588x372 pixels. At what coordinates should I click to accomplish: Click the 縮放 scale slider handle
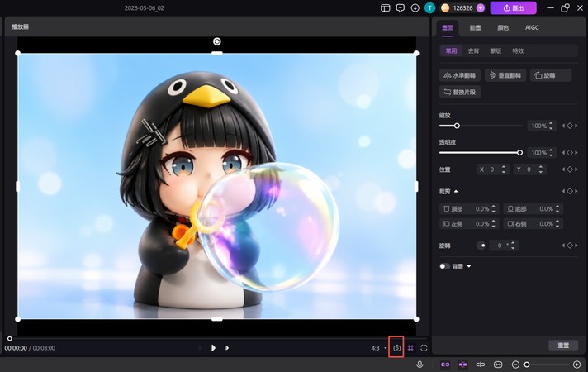(x=457, y=126)
